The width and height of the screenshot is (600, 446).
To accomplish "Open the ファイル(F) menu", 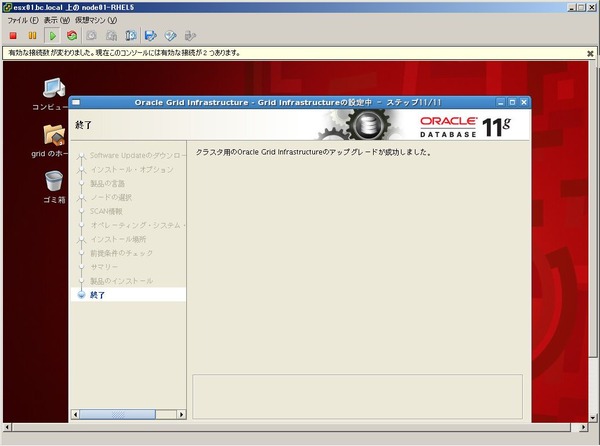I will coord(23,20).
